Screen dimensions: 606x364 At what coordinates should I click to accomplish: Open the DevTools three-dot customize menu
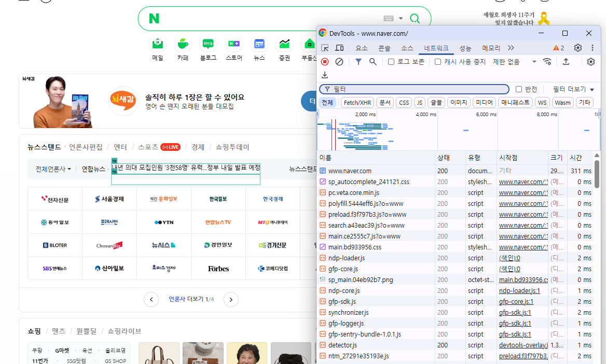(593, 48)
